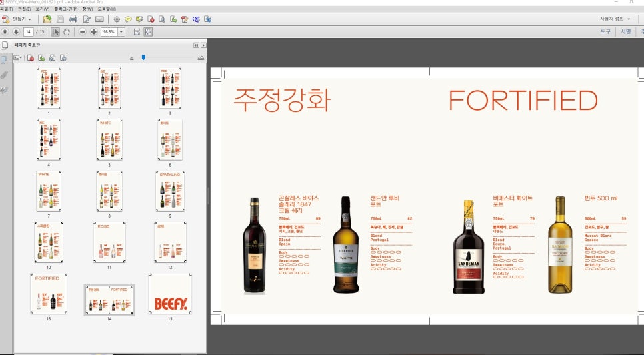Image resolution: width=644 pixels, height=355 pixels.
Task: Click the edit document text icon with red pencil
Action: click(185, 19)
